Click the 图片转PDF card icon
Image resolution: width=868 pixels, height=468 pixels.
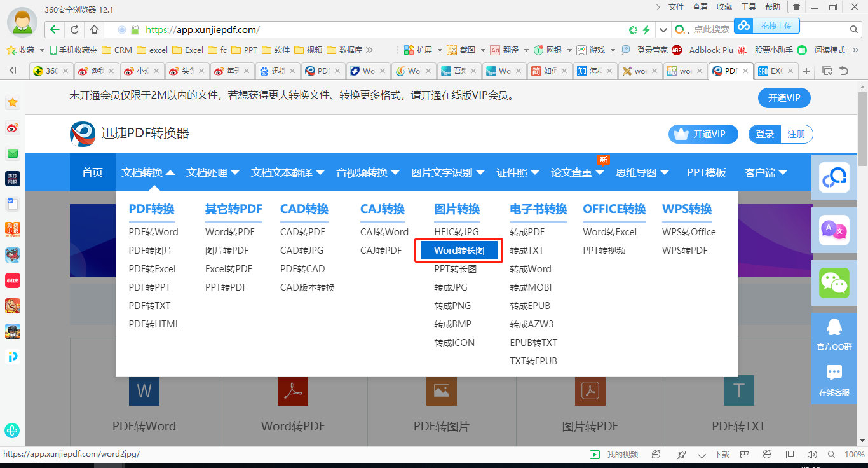[590, 390]
